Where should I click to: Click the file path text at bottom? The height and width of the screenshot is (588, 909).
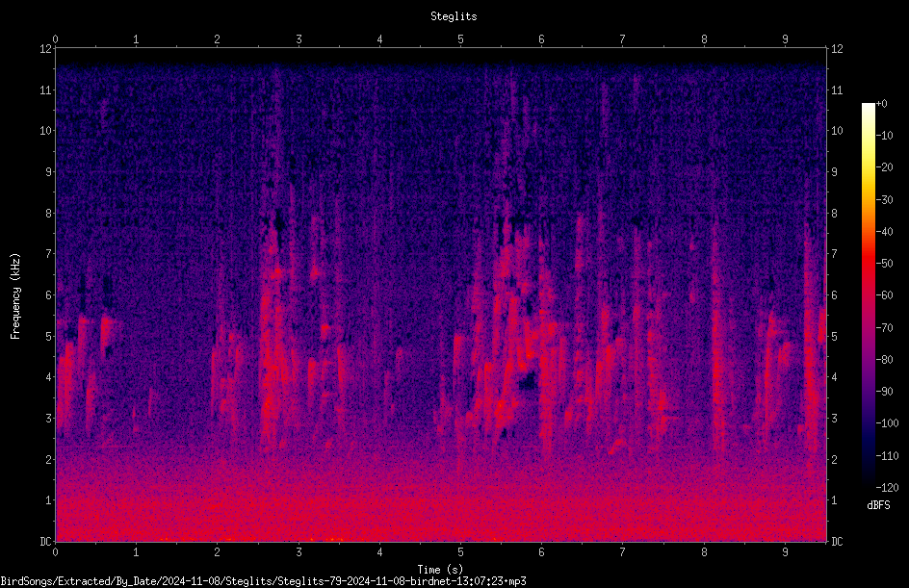tap(263, 581)
